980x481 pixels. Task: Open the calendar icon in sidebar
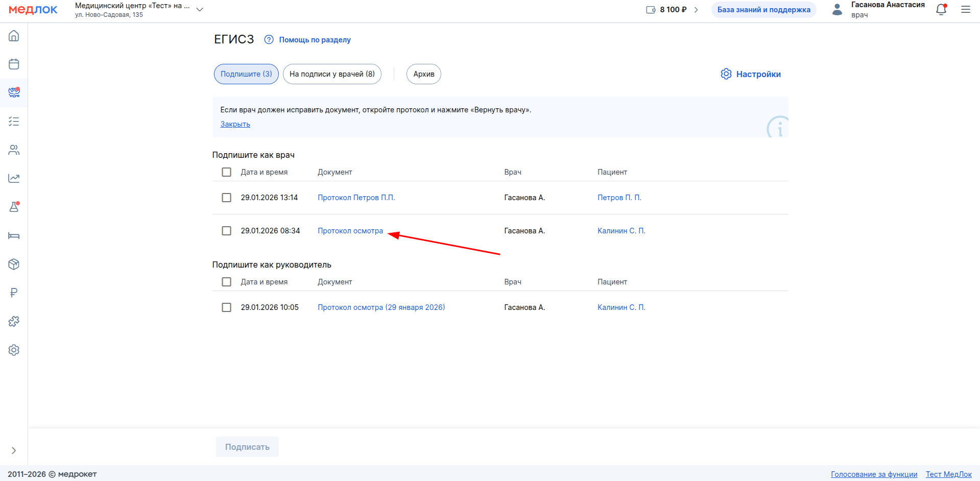point(14,64)
